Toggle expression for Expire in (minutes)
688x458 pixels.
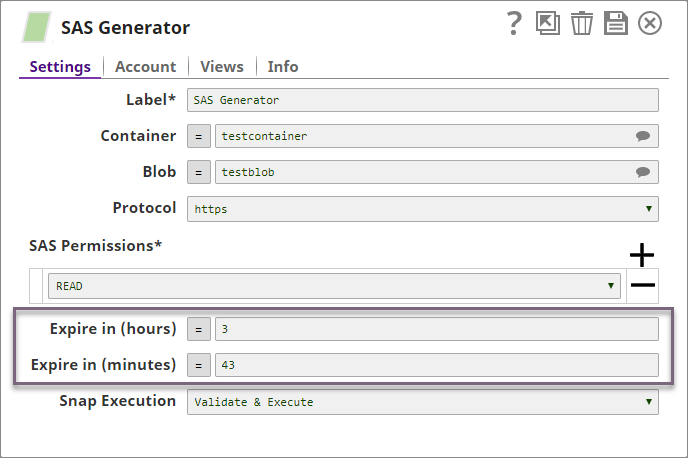point(199,365)
